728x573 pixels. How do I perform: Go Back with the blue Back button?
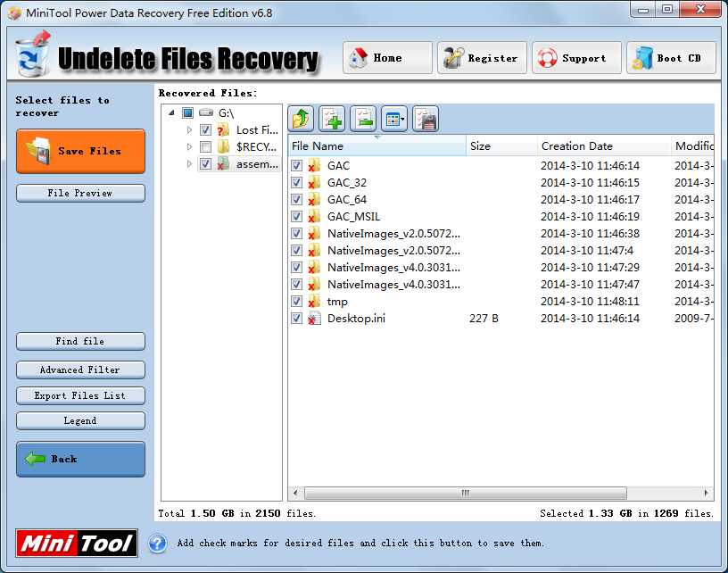coord(81,460)
